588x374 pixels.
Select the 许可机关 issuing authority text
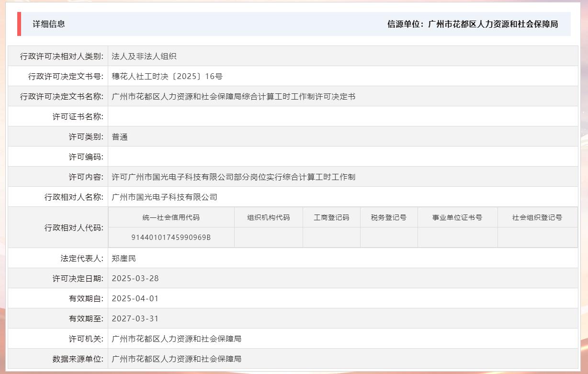tap(176, 338)
